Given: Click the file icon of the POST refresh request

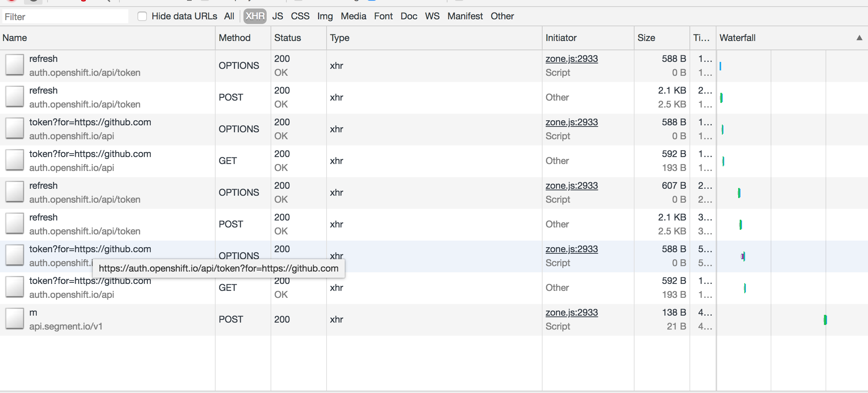Looking at the screenshot, I should [x=14, y=97].
